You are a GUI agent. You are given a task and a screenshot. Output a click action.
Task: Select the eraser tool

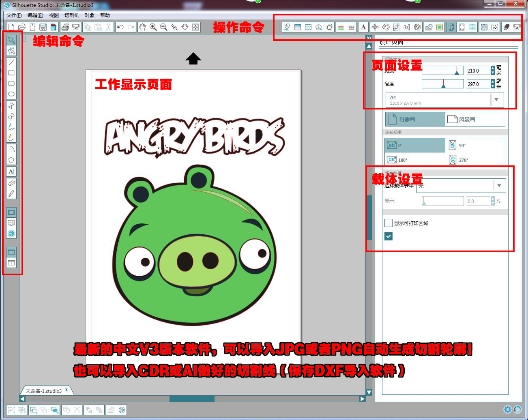[x=11, y=183]
